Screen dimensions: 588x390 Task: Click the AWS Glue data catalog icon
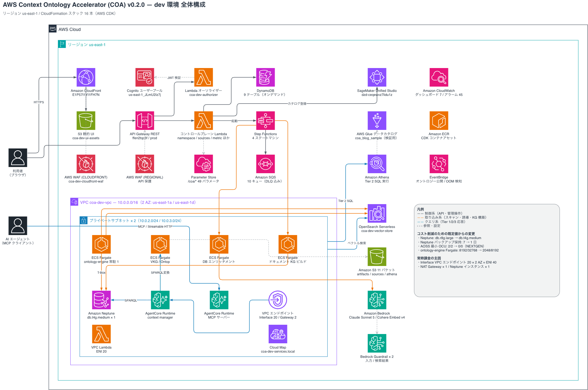[x=377, y=121]
